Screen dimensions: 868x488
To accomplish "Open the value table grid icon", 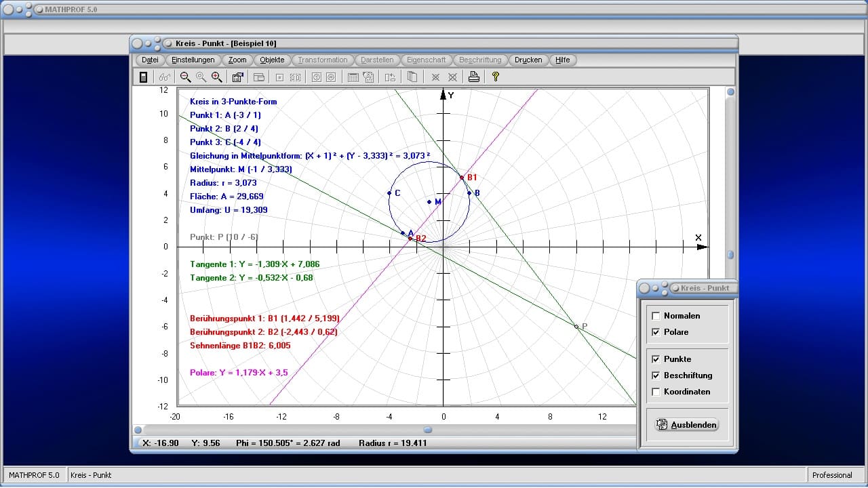I will click(353, 77).
